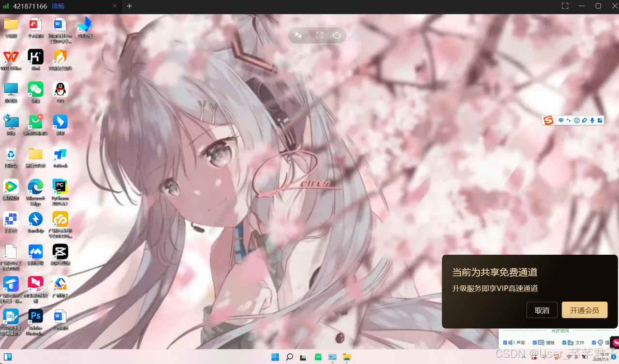Launch the DingTalk blue wing shortcut
This screenshot has height=364, width=619.
tap(60, 125)
